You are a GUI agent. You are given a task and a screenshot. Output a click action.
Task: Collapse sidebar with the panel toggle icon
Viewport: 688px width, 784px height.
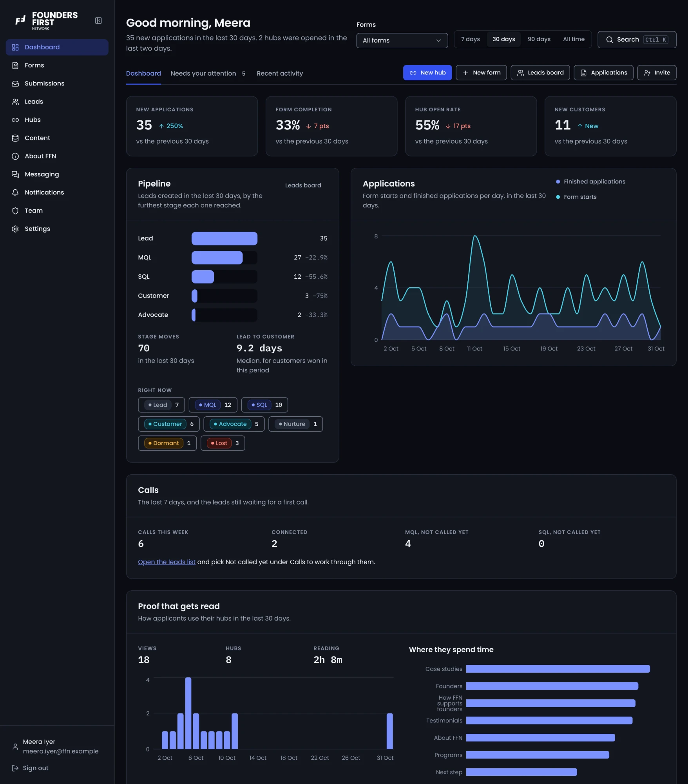98,20
